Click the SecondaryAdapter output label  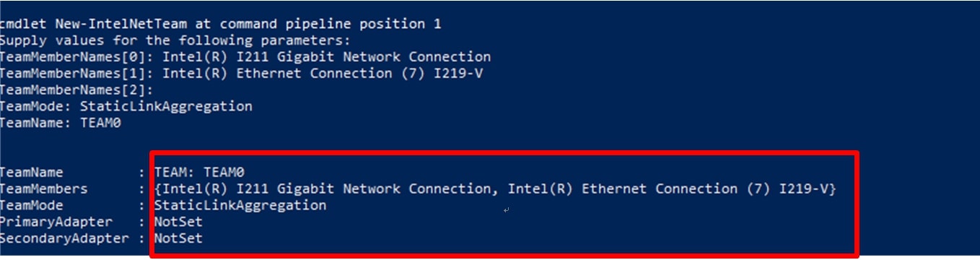click(x=64, y=238)
